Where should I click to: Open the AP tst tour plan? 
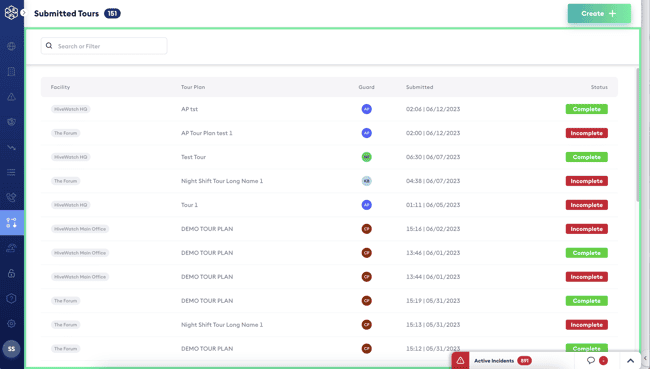189,109
